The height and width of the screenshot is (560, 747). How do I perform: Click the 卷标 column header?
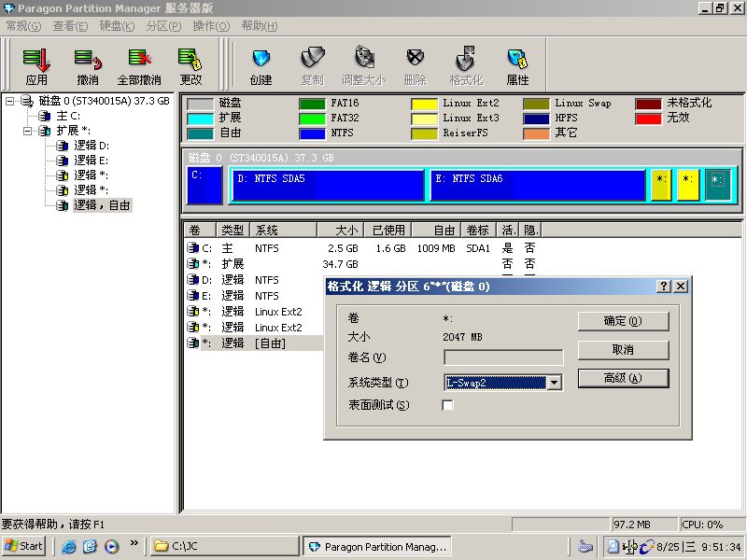click(478, 231)
